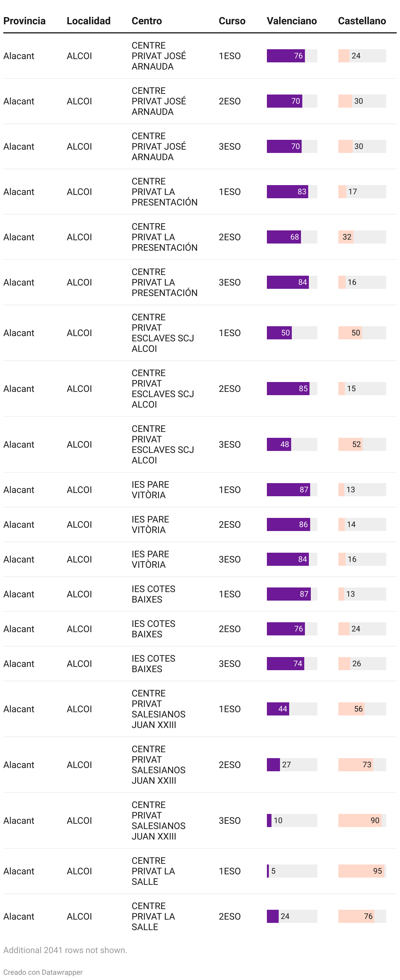400x980 pixels.
Task: Select the Valenciano bar showing 48
Action: click(279, 444)
